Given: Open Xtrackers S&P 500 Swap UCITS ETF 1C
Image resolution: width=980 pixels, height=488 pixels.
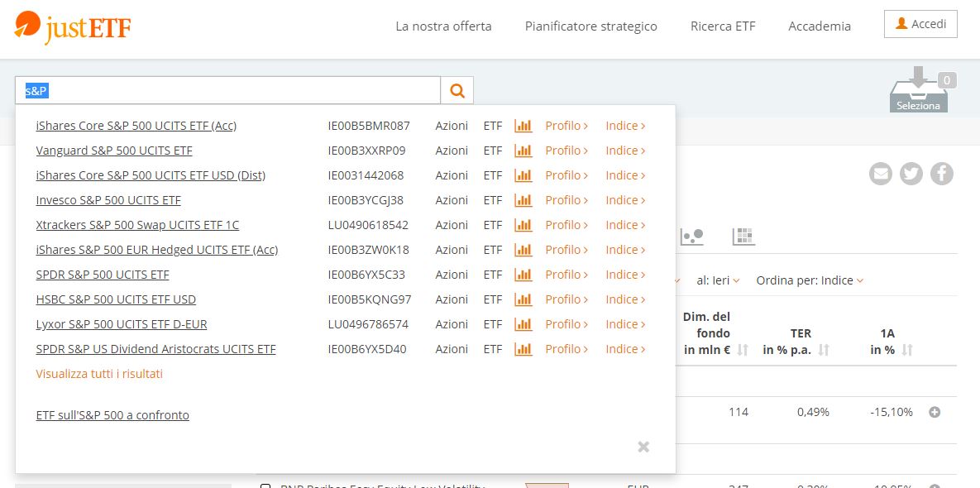Looking at the screenshot, I should coord(137,225).
